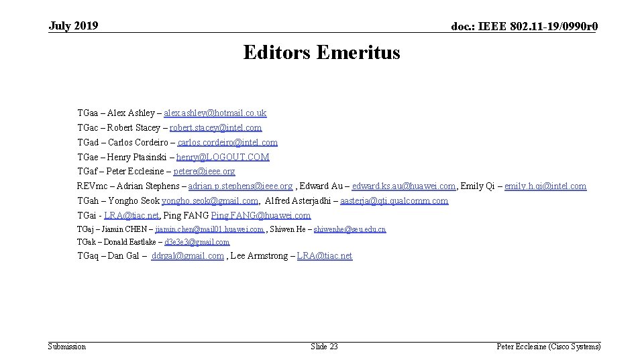The image size is (644, 362).
Task: Open the henry@LOGOUT.COM email link
Action: pyautogui.click(x=223, y=157)
